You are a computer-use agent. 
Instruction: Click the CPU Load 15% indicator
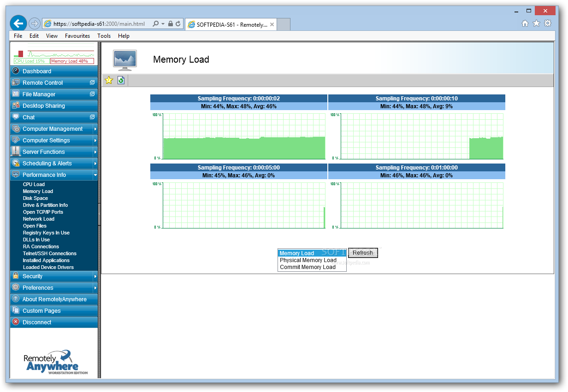[31, 61]
